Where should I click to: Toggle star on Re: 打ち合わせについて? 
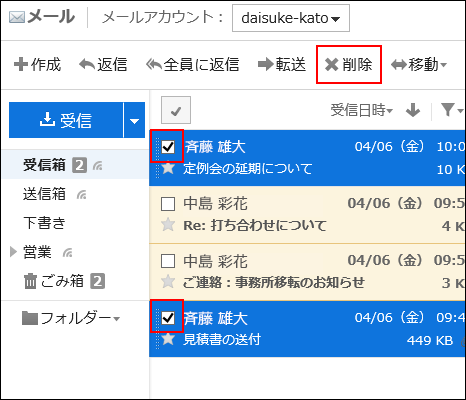168,225
